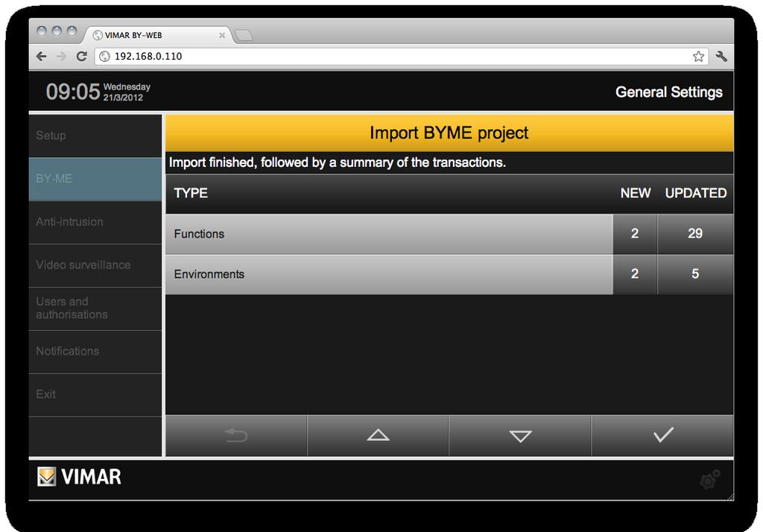The width and height of the screenshot is (763, 532).
Task: Select BY-ME in the sidebar
Action: tap(95, 179)
